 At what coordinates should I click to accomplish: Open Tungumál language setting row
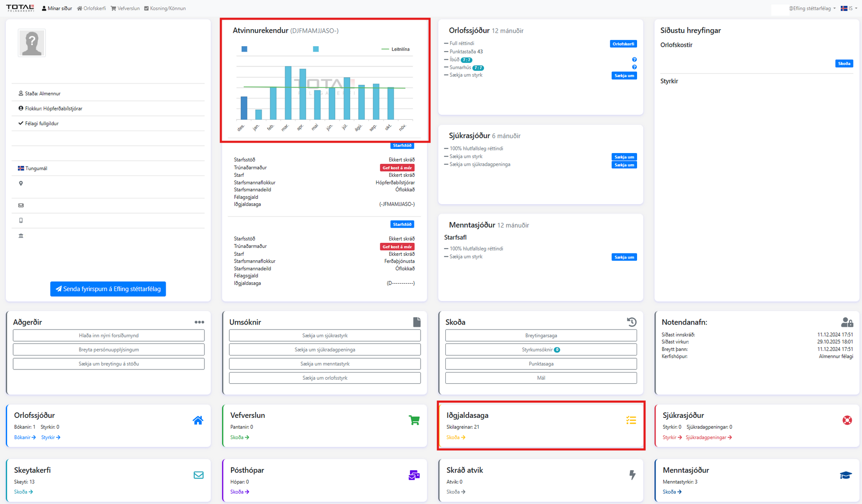click(x=36, y=169)
